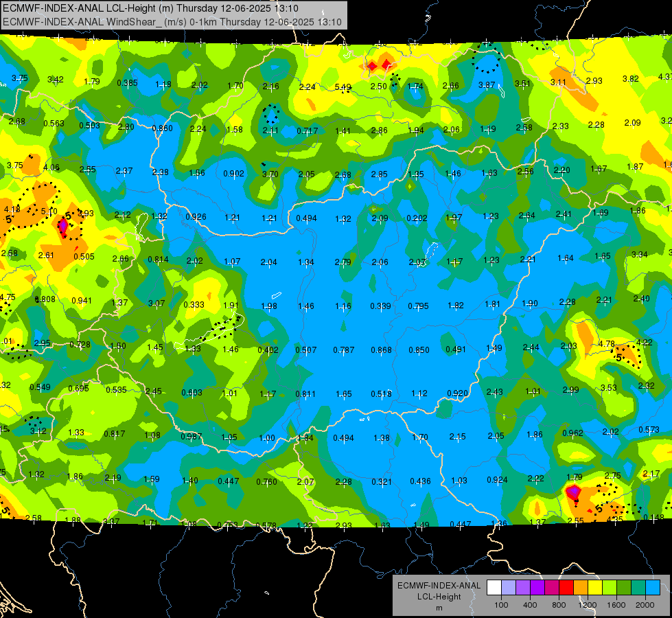This screenshot has height=618, width=672.
Task: Click the wind shear value 0.202
Action: coord(417,218)
